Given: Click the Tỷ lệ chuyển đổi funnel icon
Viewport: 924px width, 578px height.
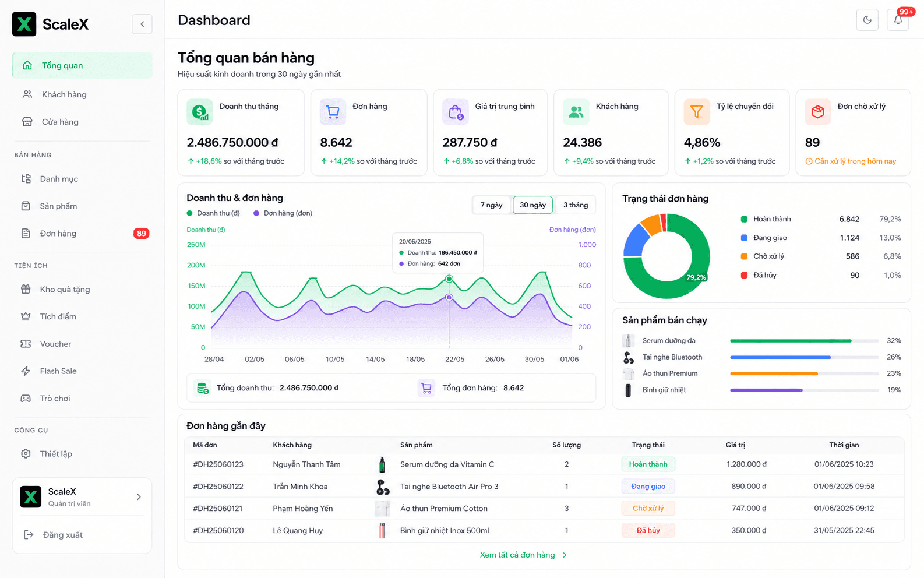Looking at the screenshot, I should (697, 111).
